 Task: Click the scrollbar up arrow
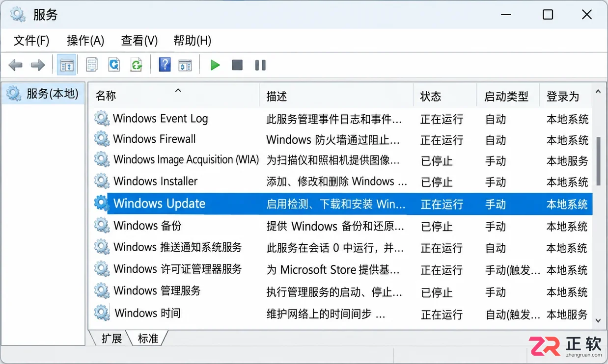pos(598,92)
